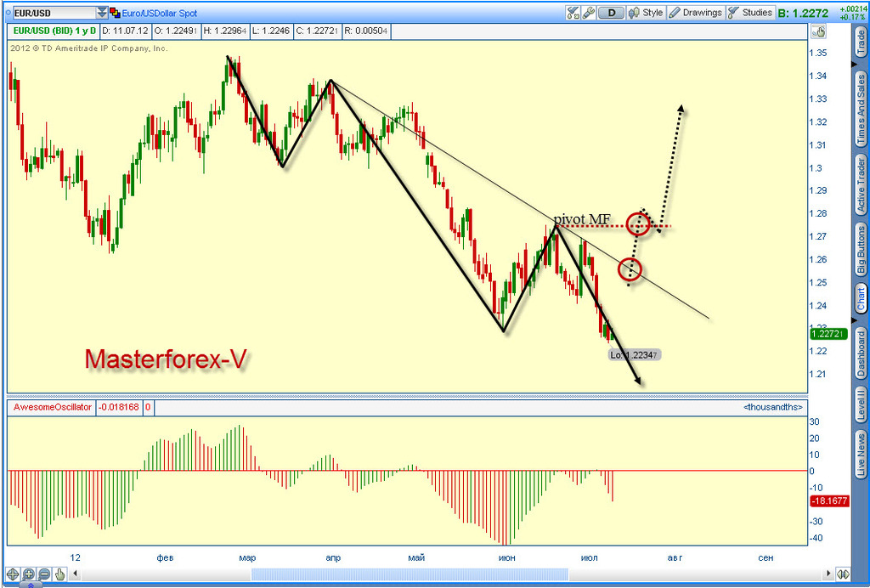This screenshot has width=870, height=588.
Task: Open the Style menu
Action: click(x=646, y=13)
